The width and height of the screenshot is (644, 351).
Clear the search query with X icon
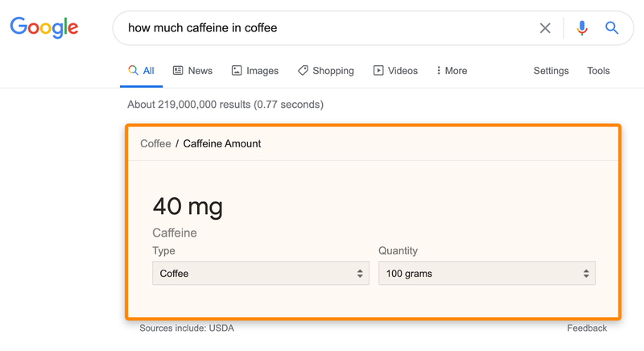[545, 28]
